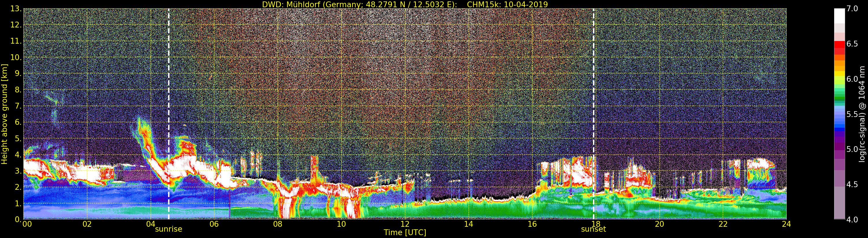Screen dimensions: 868x238
Task: Click the y-axis tick label '8.'
Action: [18, 90]
